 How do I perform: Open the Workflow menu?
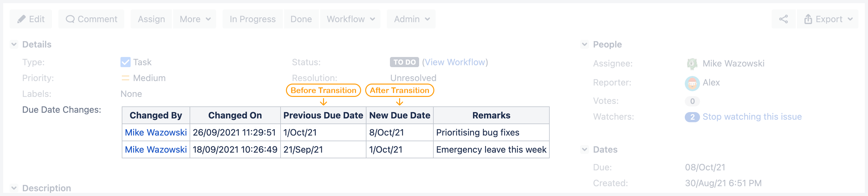point(350,19)
